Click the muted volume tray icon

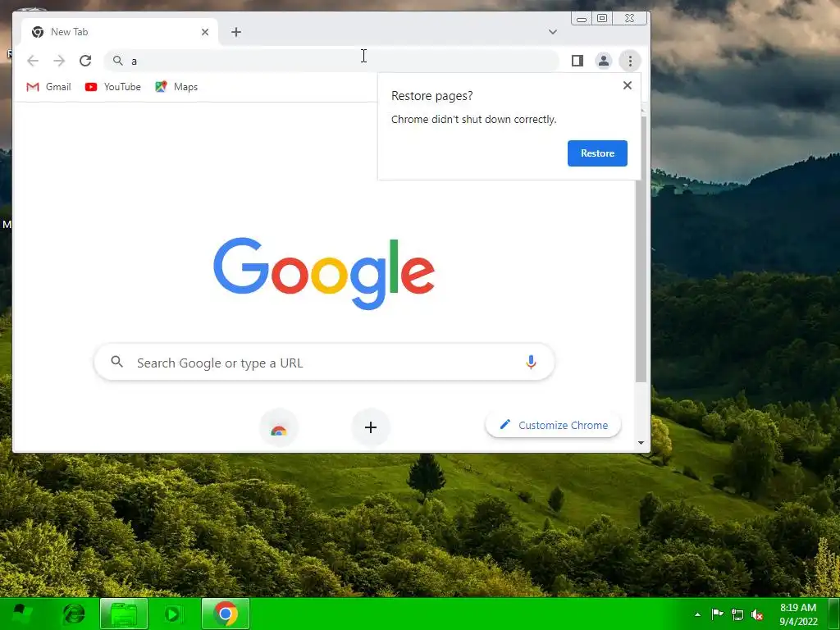point(757,614)
